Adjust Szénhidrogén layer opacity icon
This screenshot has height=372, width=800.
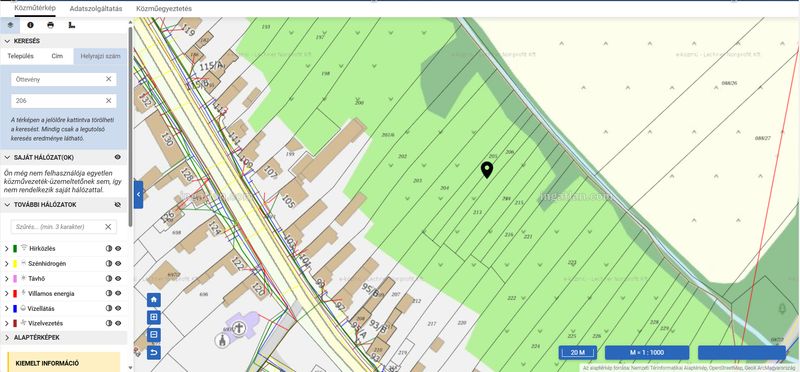tap(108, 264)
